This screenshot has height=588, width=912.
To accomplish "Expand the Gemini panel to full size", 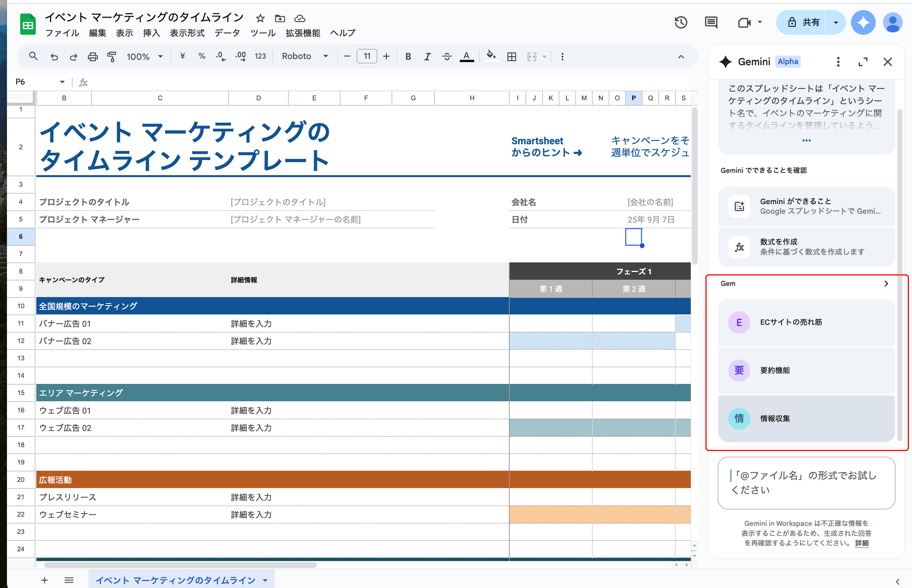I will (x=863, y=62).
